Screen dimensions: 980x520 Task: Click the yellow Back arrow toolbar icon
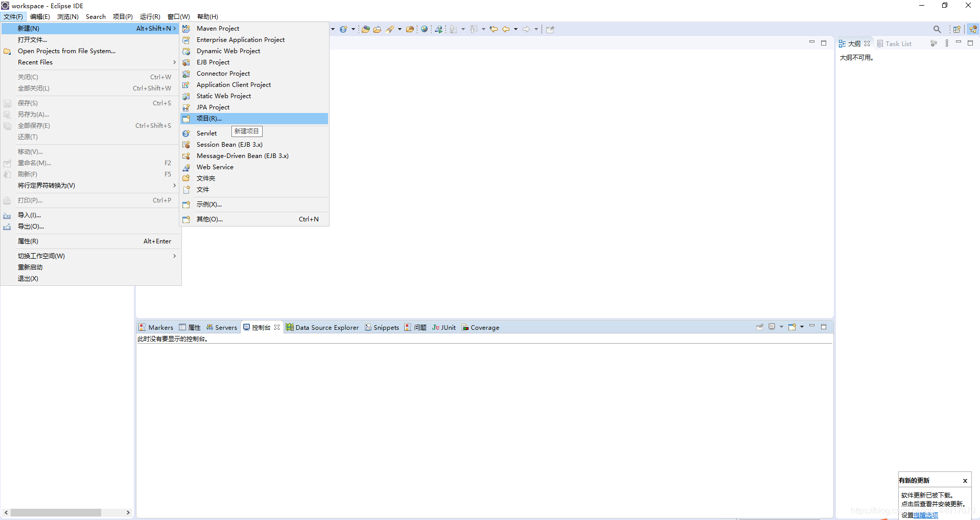(x=506, y=29)
